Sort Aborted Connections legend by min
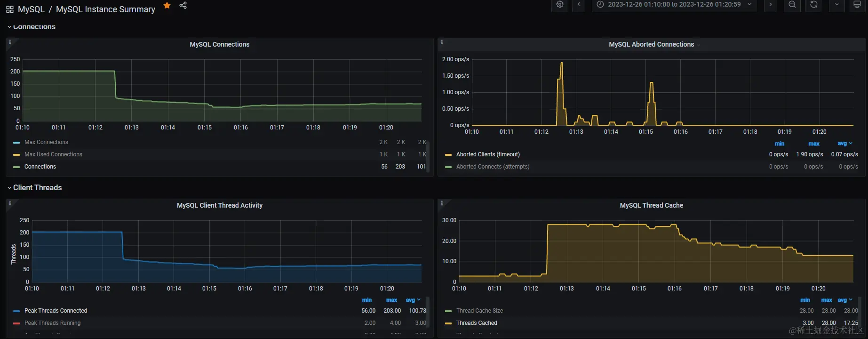 tap(780, 144)
